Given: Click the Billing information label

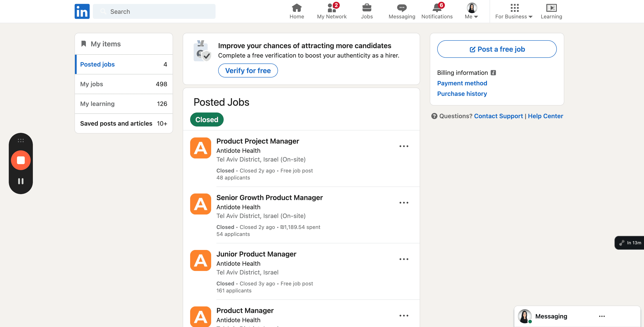Looking at the screenshot, I should pos(462,73).
